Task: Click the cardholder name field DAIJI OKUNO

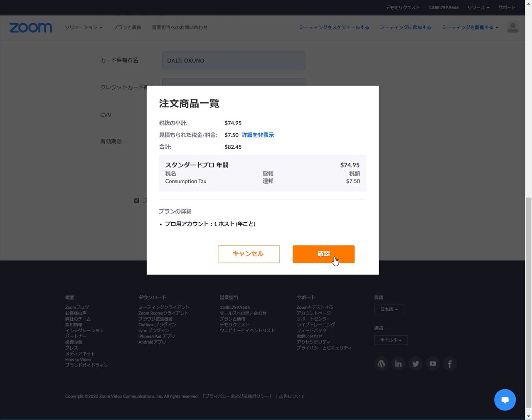Action: [x=234, y=61]
